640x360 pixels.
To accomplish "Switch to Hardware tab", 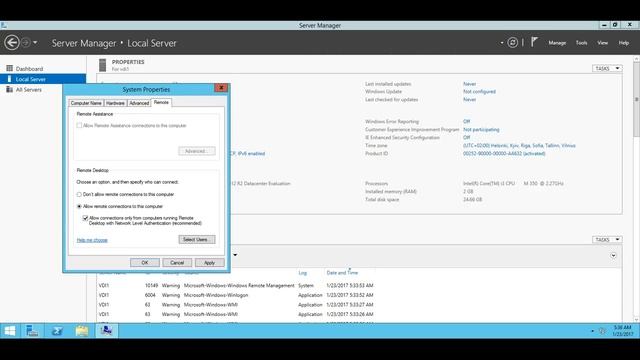I will (x=116, y=103).
